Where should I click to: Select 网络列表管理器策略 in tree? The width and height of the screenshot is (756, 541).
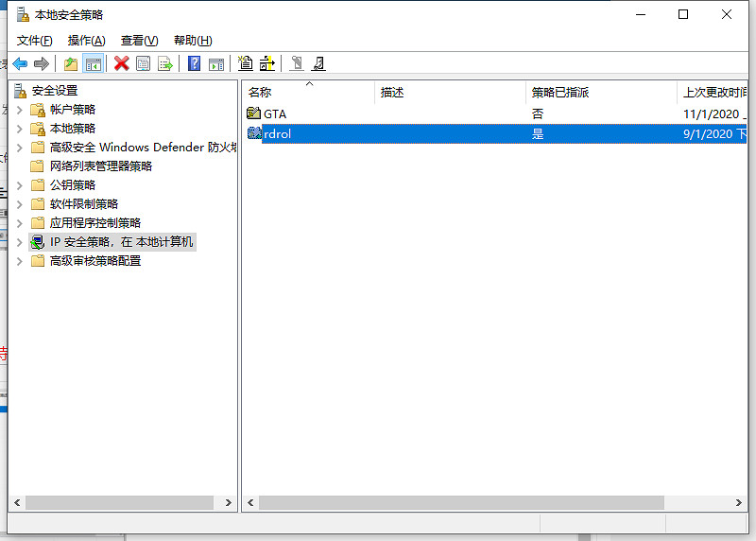[100, 166]
